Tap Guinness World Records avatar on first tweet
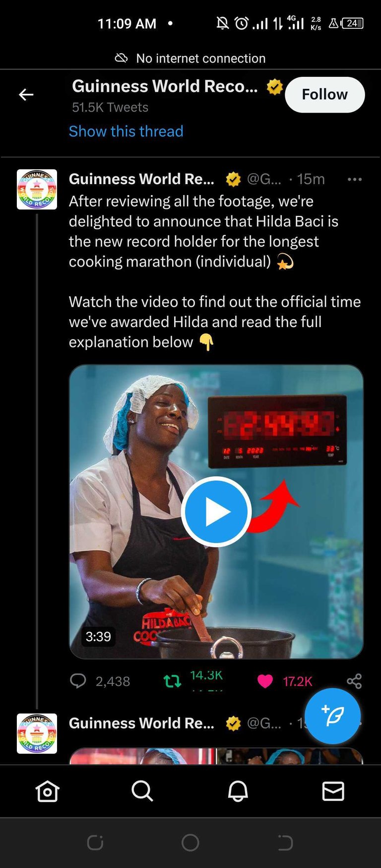Image resolution: width=381 pixels, height=868 pixels. [x=37, y=189]
